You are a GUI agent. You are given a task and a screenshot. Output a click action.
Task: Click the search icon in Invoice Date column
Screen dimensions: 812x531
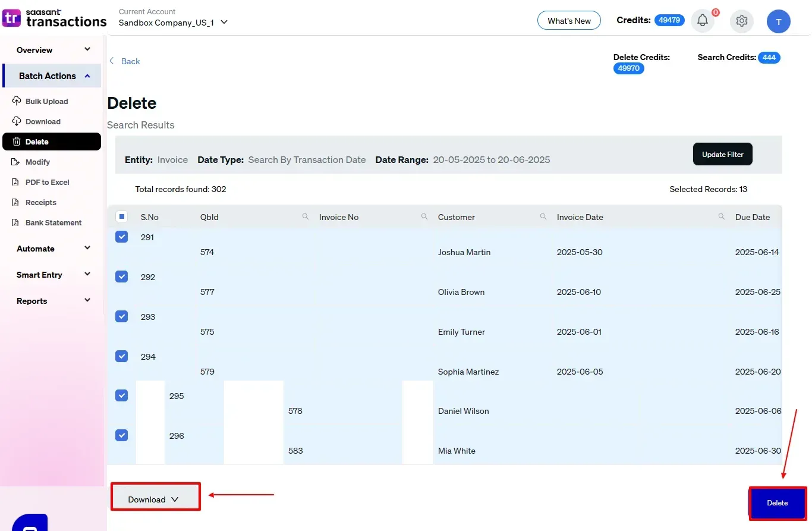click(x=722, y=217)
